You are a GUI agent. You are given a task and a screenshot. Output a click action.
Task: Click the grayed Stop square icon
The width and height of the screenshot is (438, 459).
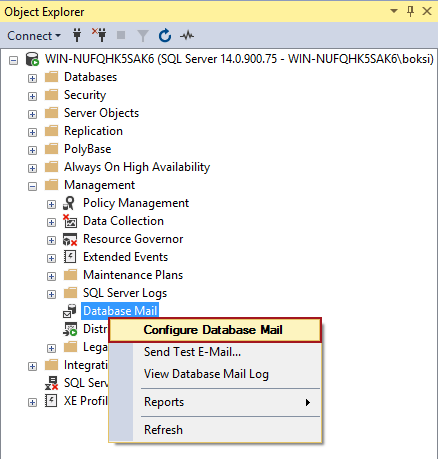click(121, 35)
